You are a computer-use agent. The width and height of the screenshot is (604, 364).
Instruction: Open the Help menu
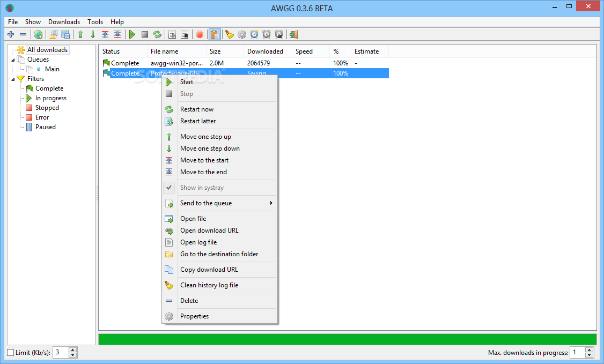[x=117, y=22]
